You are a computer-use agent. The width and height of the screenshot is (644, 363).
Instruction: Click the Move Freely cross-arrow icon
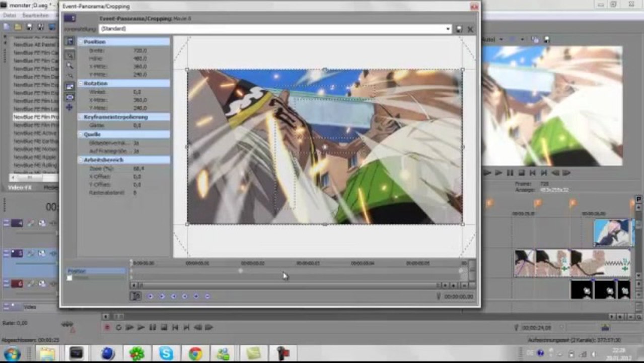(70, 107)
